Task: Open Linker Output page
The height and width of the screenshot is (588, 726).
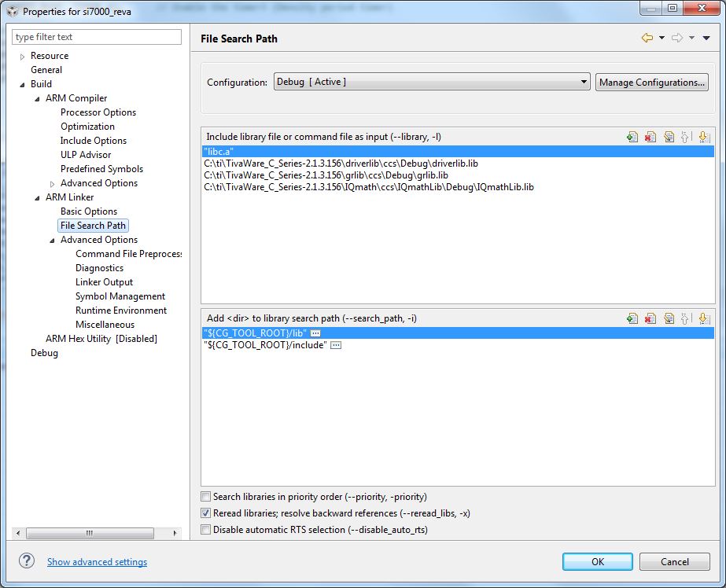Action: [104, 282]
